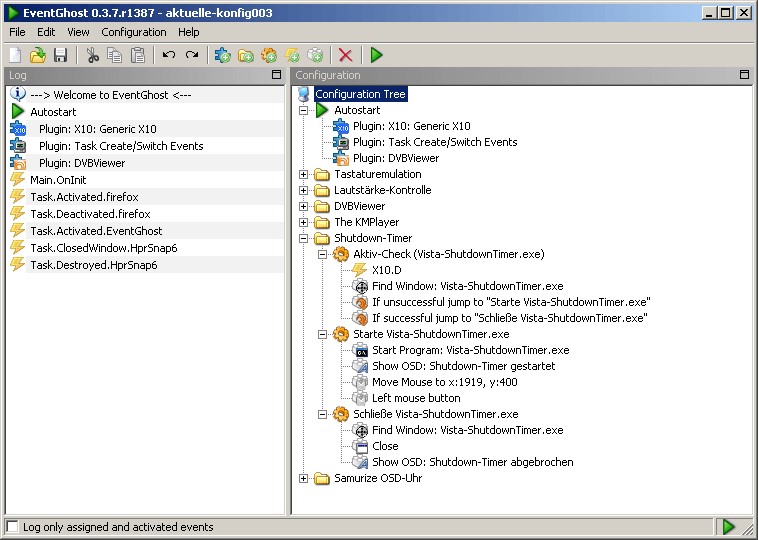Click the Undo toolbar icon
758x540 pixels.
[x=168, y=55]
